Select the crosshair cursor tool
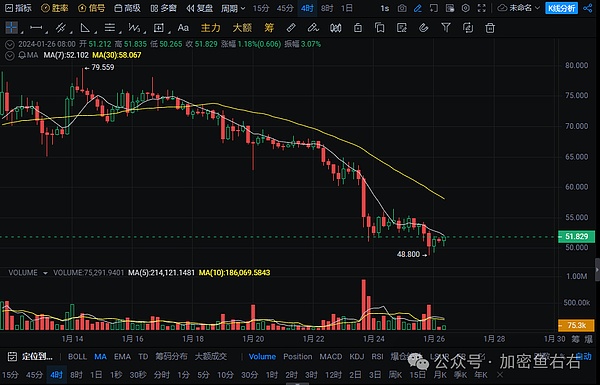The width and height of the screenshot is (600, 385). 11,28
